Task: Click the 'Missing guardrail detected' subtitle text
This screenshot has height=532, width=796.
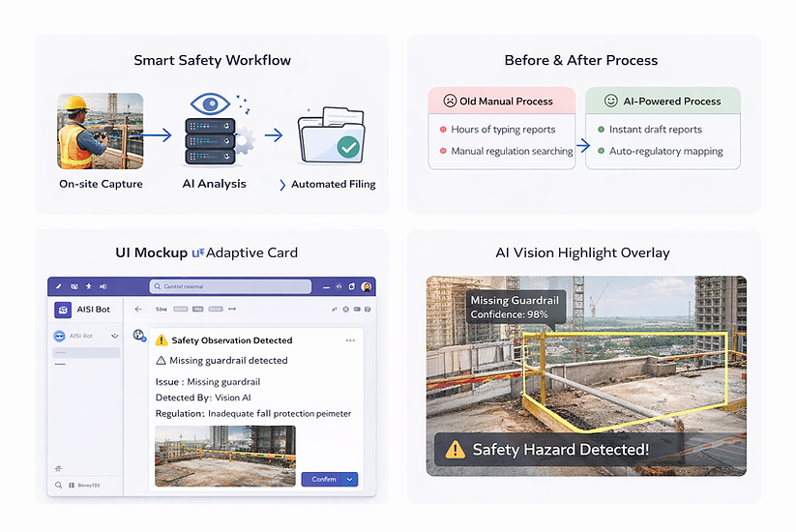Action: (x=228, y=361)
